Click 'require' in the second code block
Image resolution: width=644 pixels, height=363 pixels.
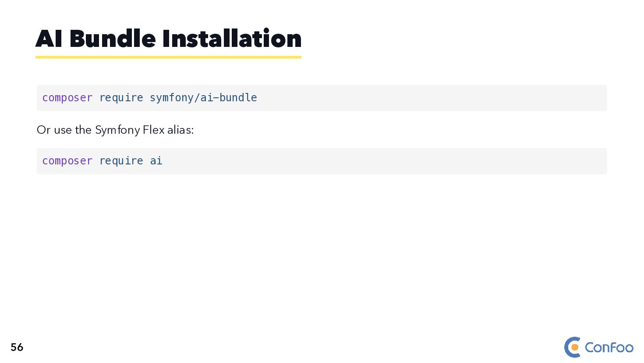[121, 161]
